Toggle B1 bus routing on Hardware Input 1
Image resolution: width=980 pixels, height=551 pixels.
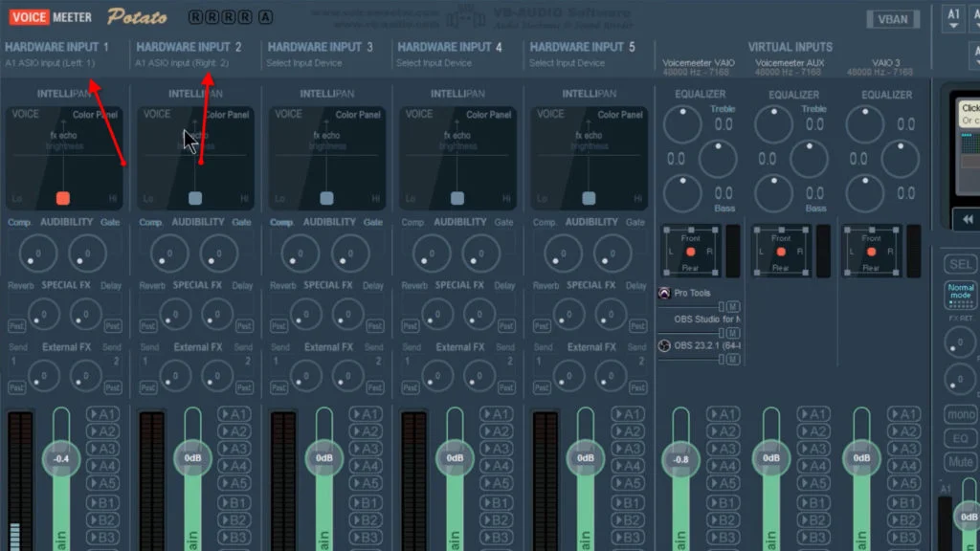pyautogui.click(x=102, y=503)
